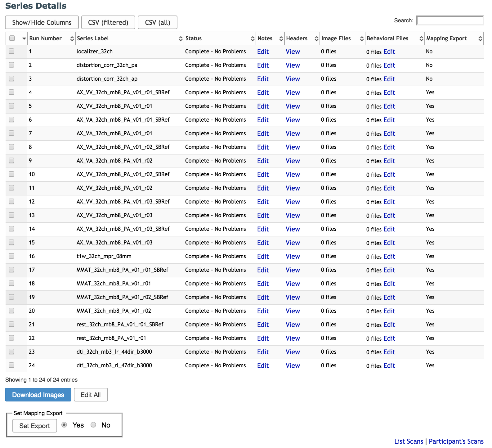Sort table by Run Number column arrows
Viewport: 492px width, 448px height.
(x=72, y=39)
